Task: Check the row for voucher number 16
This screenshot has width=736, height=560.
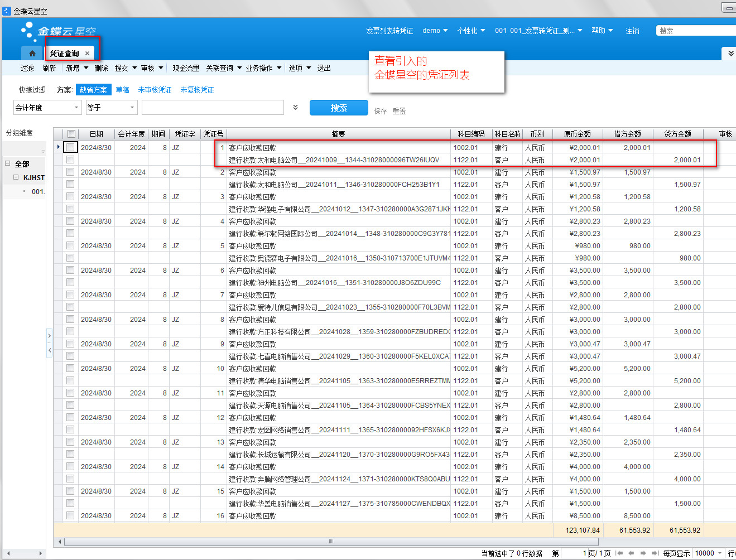Action: point(70,515)
